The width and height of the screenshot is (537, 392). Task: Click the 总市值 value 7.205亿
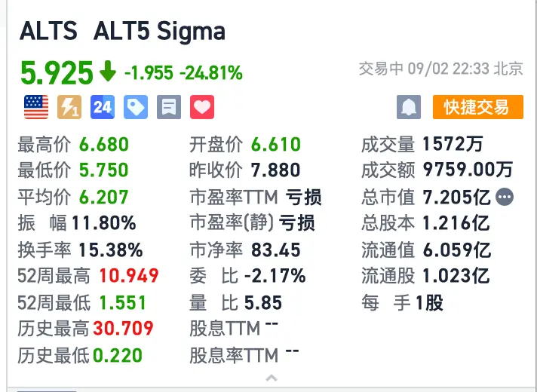coord(456,198)
